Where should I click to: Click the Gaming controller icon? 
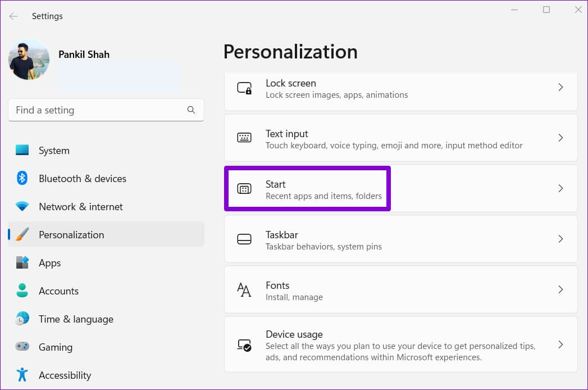tap(22, 346)
